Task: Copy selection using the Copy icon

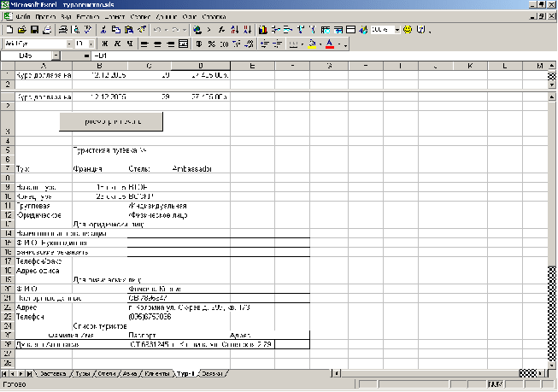Action: tap(115, 30)
